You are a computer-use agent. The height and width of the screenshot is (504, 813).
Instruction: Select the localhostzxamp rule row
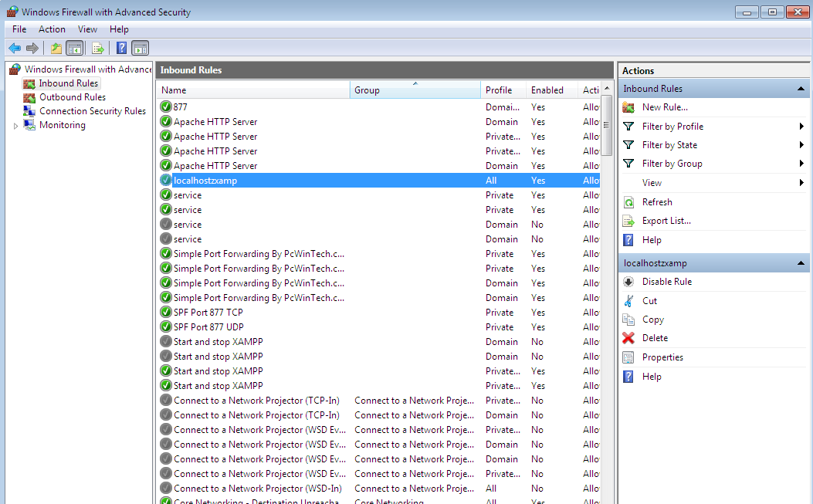378,181
